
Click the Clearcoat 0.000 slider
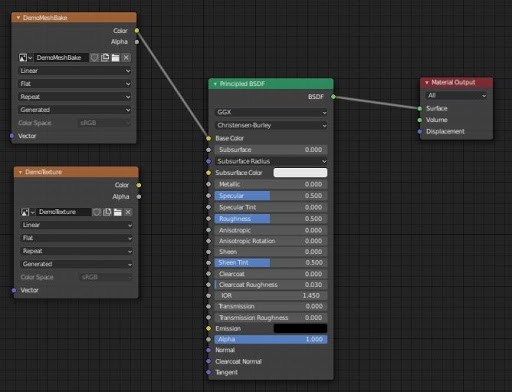(271, 274)
